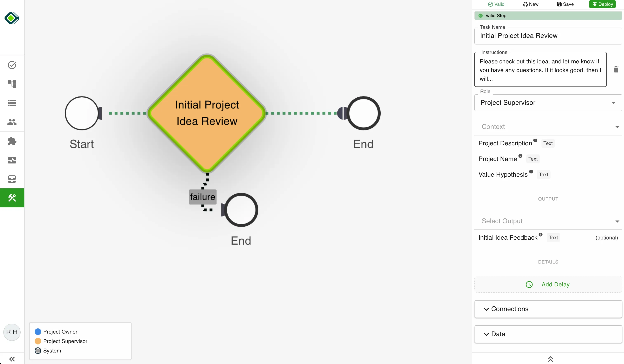Open the tasks checkmark icon in sidebar

click(x=12, y=65)
